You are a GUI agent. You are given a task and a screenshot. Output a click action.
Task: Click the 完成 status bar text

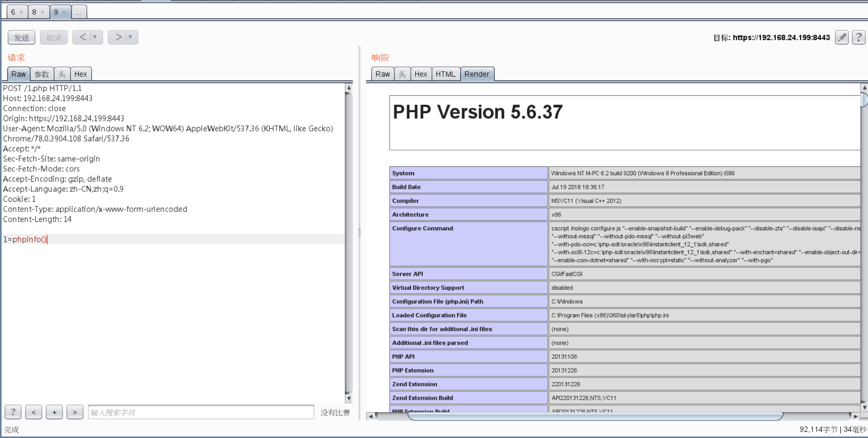11,430
